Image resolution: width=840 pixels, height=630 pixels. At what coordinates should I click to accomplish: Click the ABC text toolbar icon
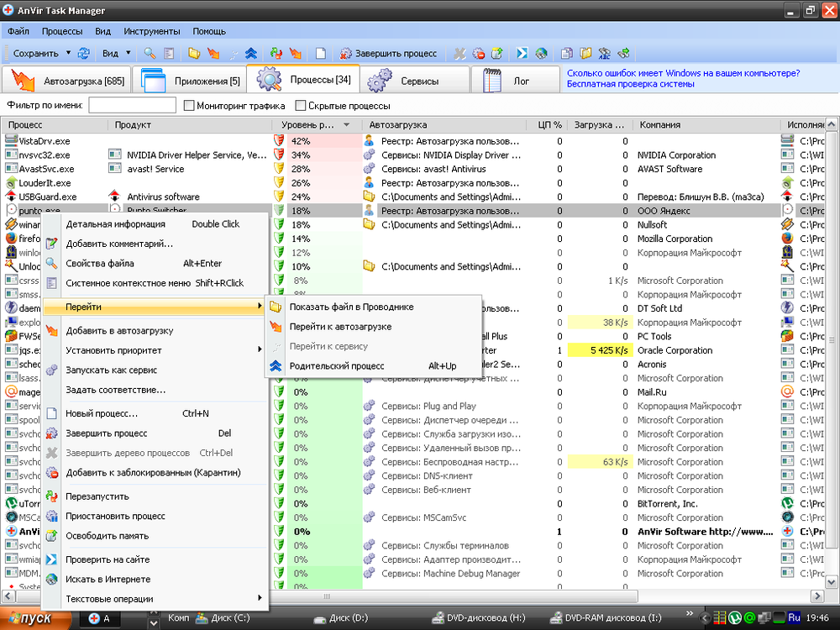click(604, 53)
